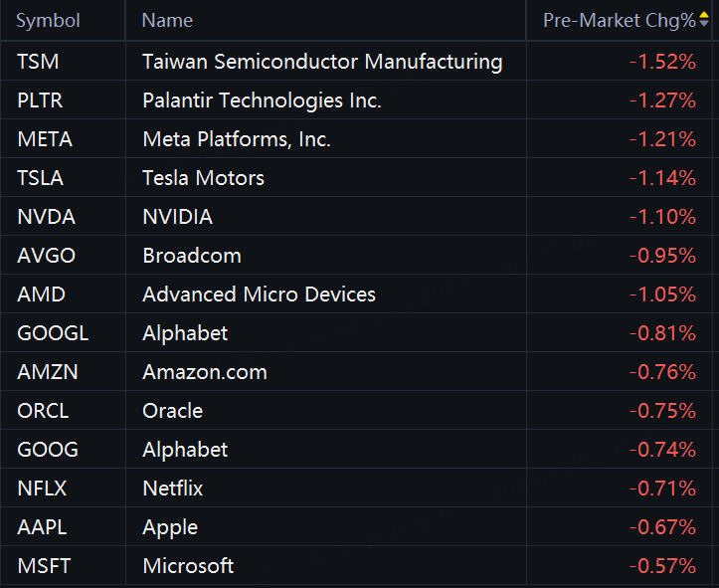The image size is (719, 588).
Task: Open Netflix stock row
Action: 172,489
